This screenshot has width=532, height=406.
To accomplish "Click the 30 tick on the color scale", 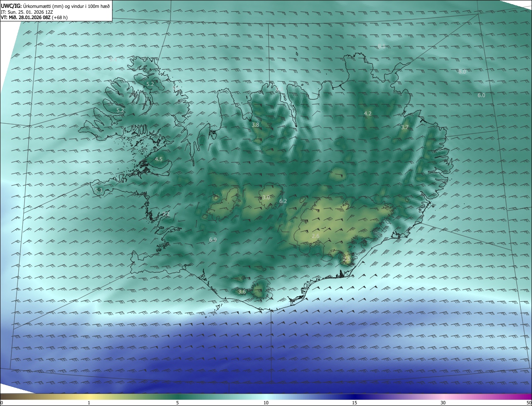I will click(x=443, y=403).
